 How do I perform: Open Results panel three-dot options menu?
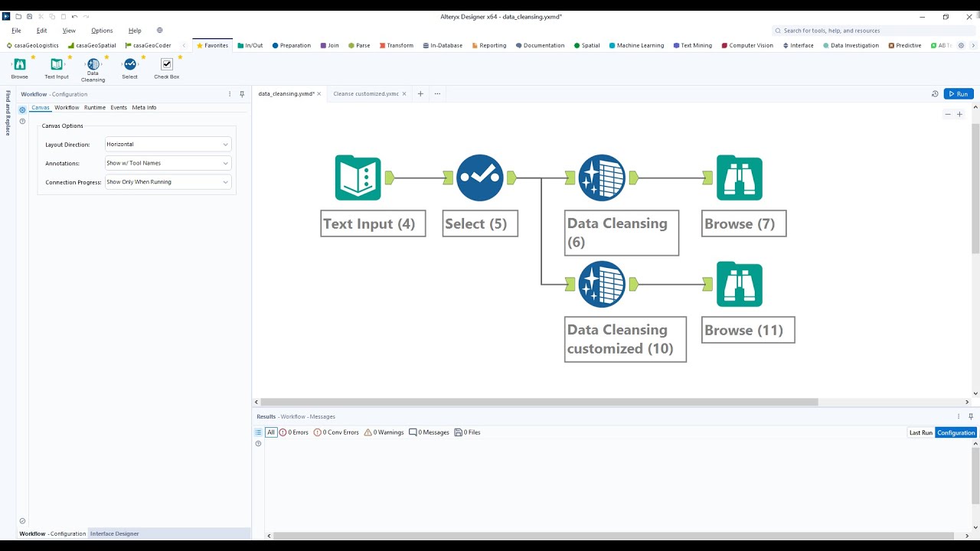(x=959, y=416)
